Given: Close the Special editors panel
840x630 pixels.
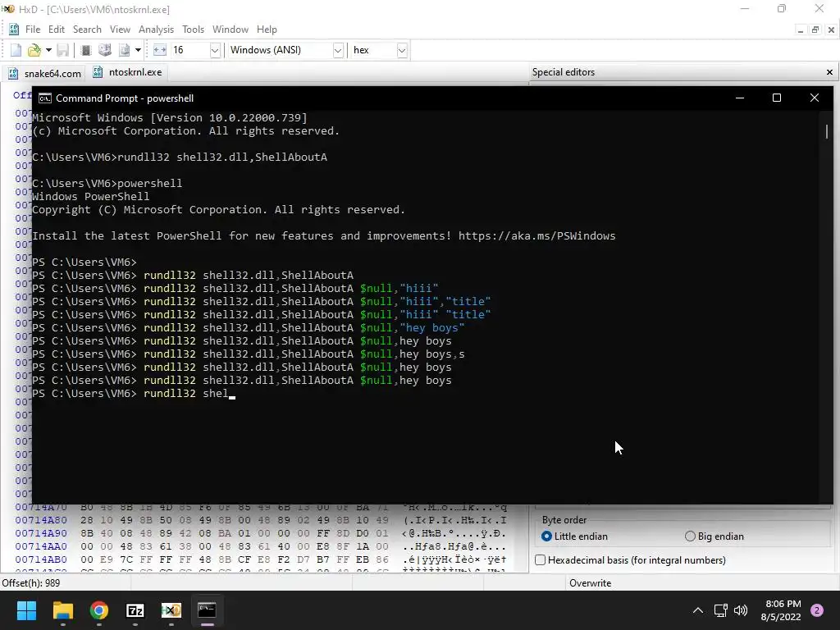Looking at the screenshot, I should 829,72.
